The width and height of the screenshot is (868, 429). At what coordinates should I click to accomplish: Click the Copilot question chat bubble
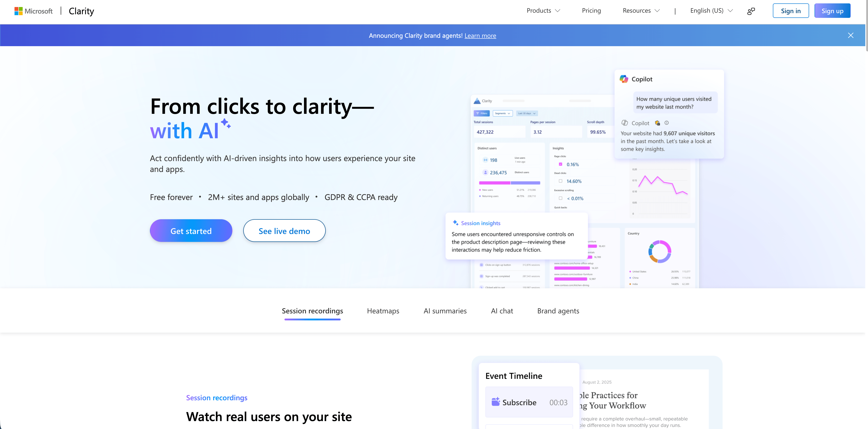(x=675, y=103)
